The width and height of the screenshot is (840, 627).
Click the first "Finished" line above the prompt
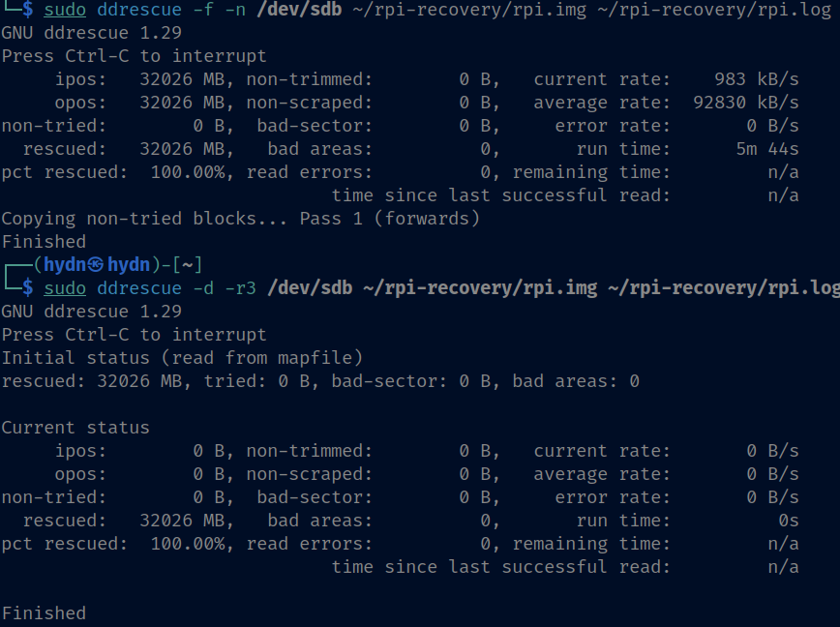pyautogui.click(x=44, y=242)
